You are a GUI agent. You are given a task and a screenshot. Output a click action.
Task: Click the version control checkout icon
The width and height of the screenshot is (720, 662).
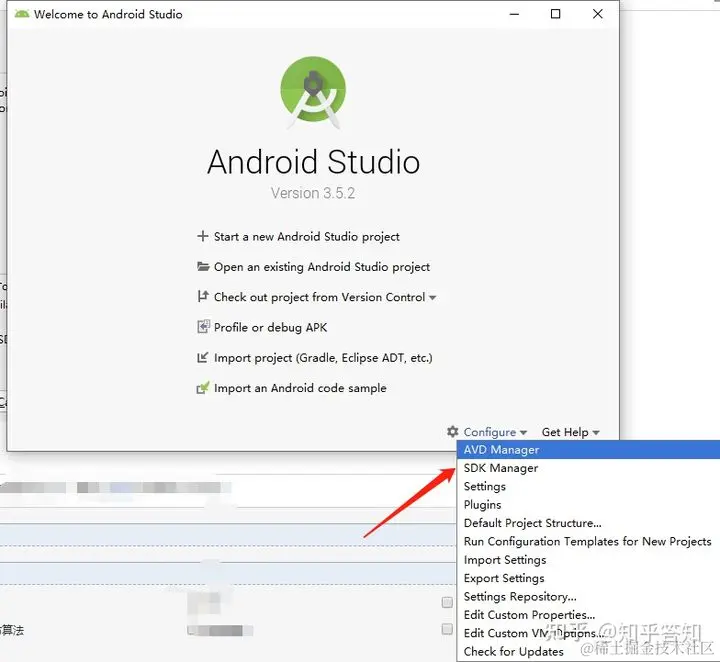pyautogui.click(x=203, y=297)
